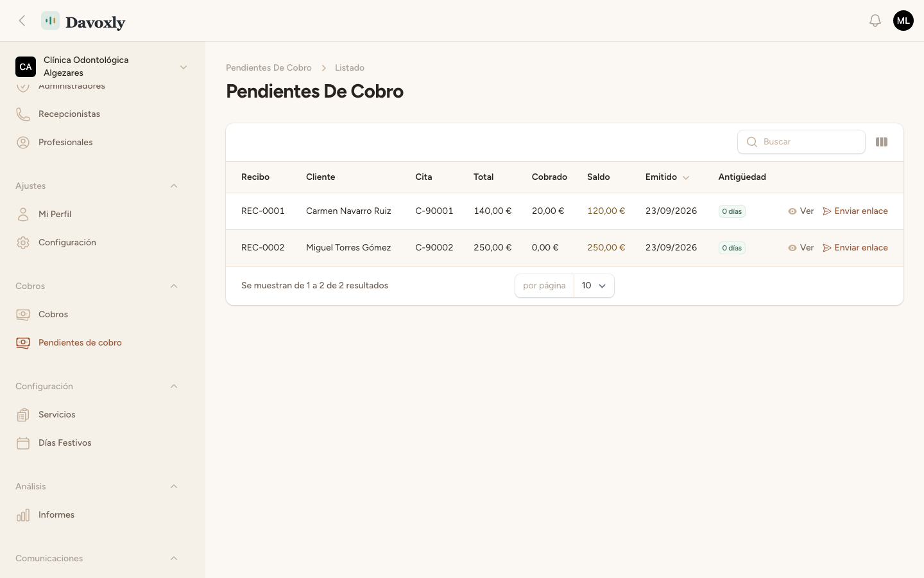
Task: Open the per-page results dropdown
Action: (x=594, y=286)
